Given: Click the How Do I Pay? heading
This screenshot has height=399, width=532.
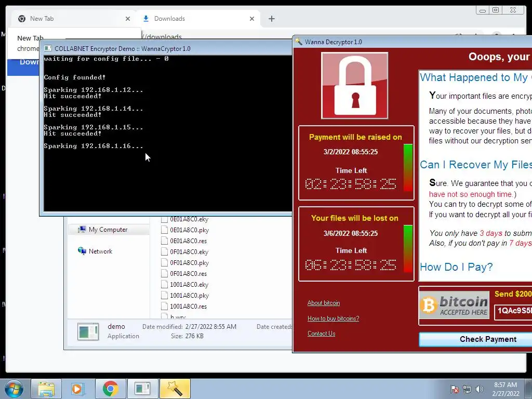Looking at the screenshot, I should coord(456,267).
